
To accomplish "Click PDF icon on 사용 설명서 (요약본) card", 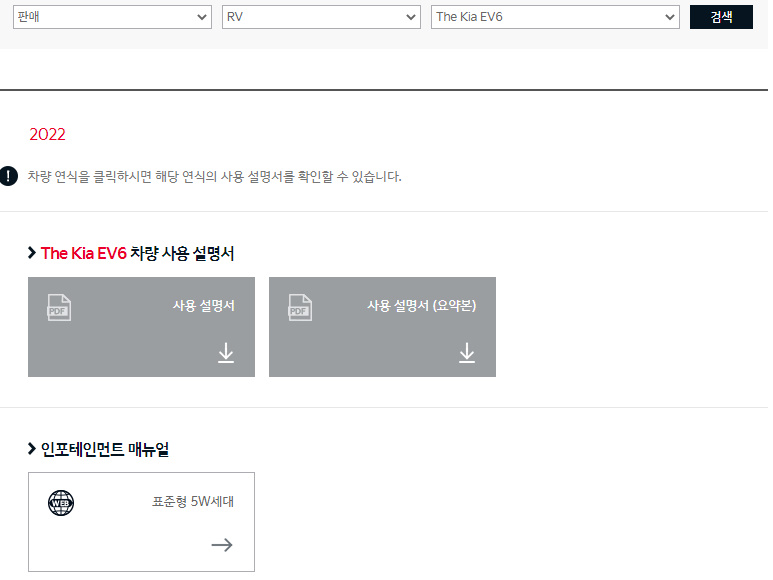I will [300, 308].
